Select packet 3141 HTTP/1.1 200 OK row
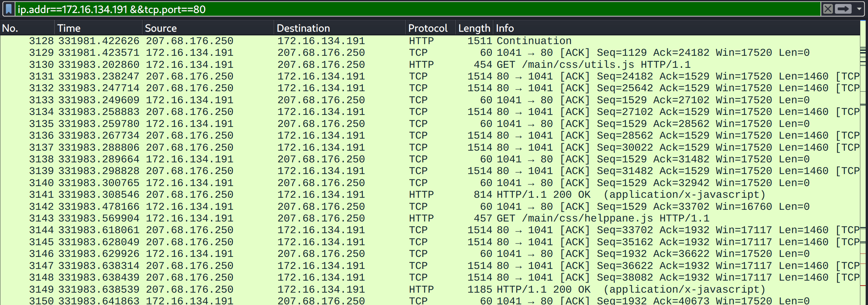This screenshot has height=305, width=868. tap(430, 194)
